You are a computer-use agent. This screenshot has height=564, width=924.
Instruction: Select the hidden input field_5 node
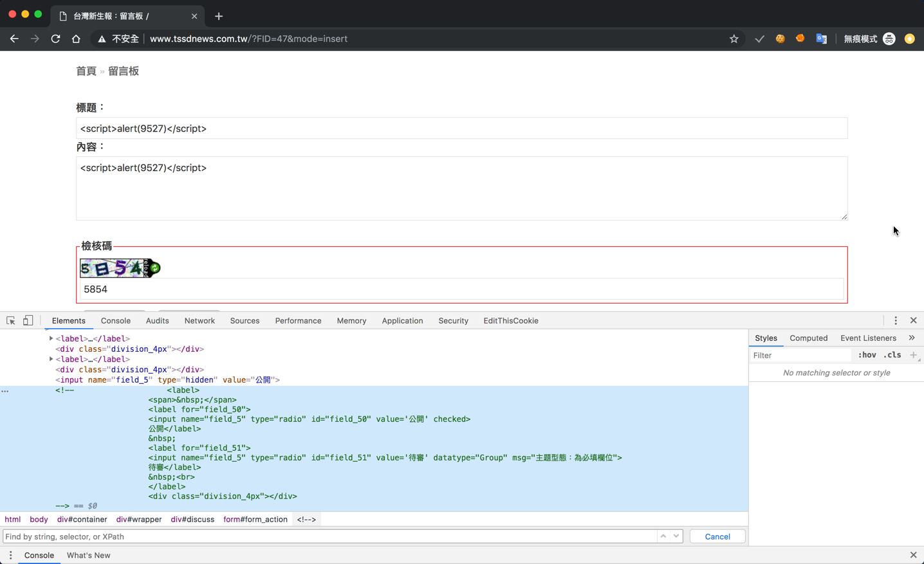167,380
